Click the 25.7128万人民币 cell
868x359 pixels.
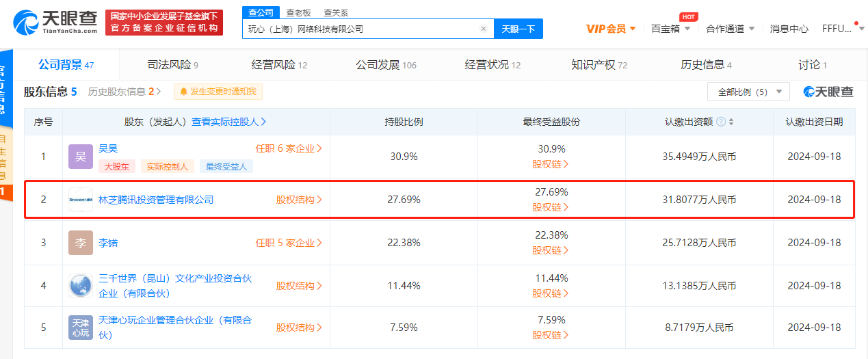(699, 243)
